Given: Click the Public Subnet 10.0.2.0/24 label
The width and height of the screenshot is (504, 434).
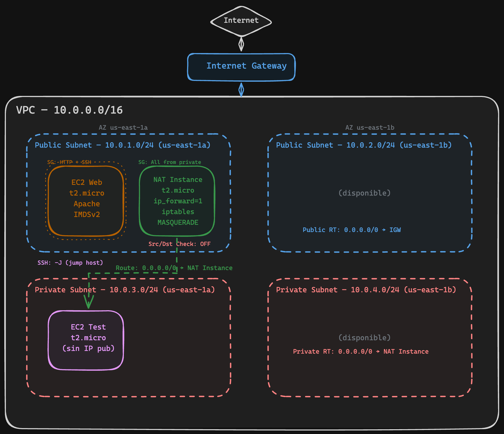Looking at the screenshot, I should [x=364, y=145].
